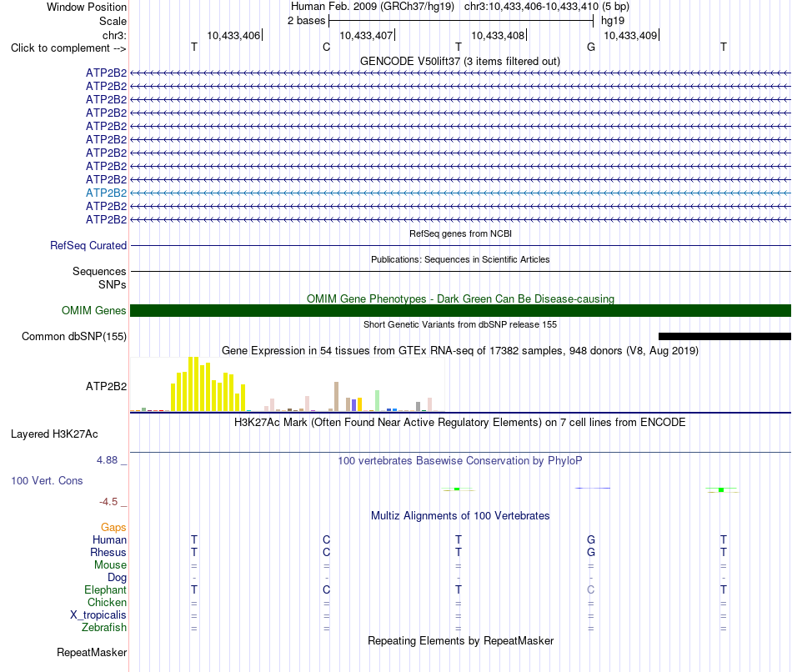
Task: Click the G base in the Rhesus alignment row
Action: 591,552
